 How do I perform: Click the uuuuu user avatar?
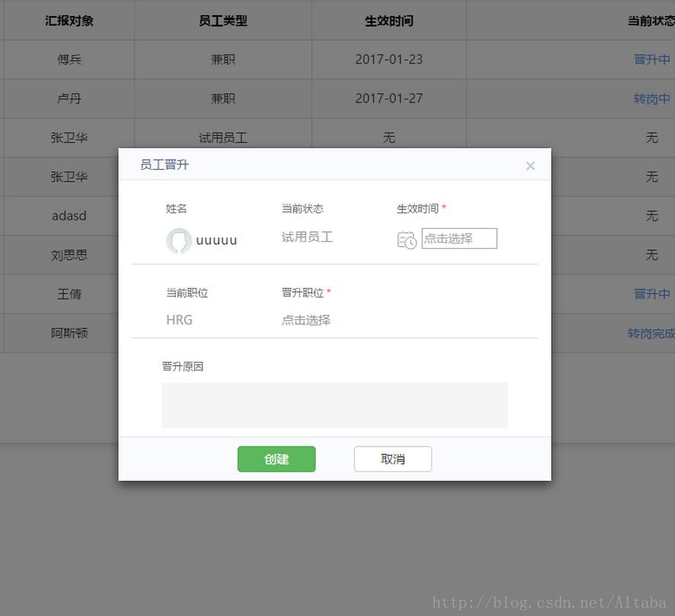179,240
